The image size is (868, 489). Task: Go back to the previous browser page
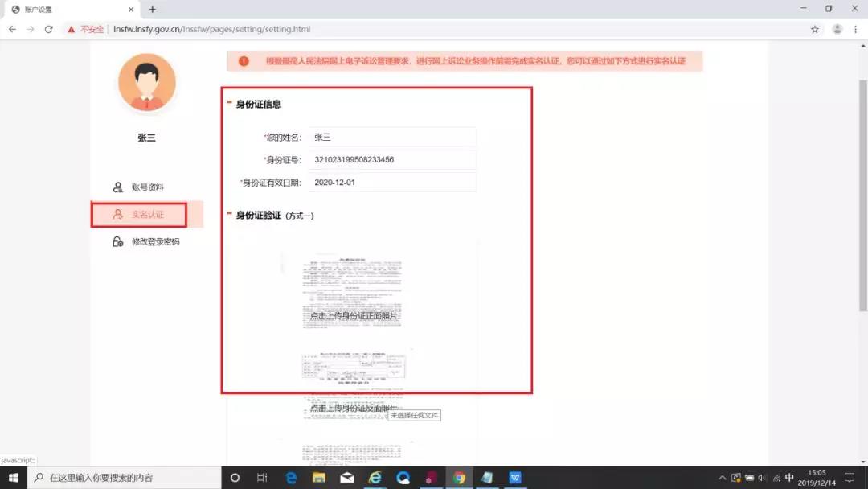[x=12, y=29]
